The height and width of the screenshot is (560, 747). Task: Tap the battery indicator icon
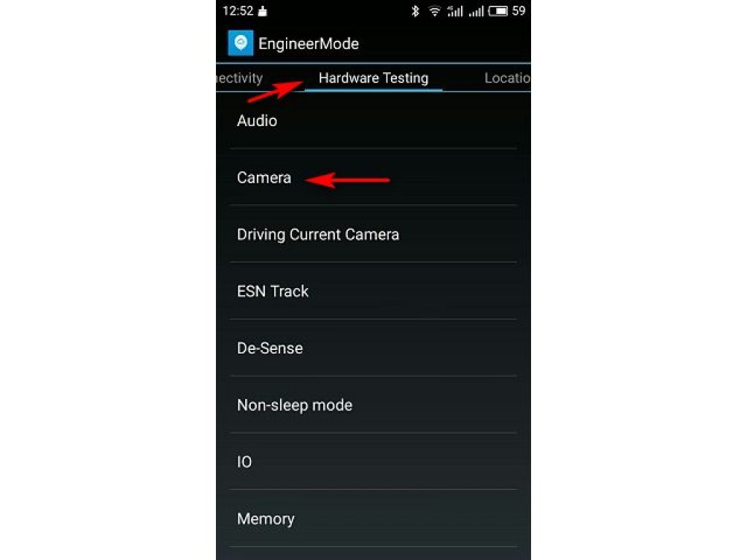point(498,10)
